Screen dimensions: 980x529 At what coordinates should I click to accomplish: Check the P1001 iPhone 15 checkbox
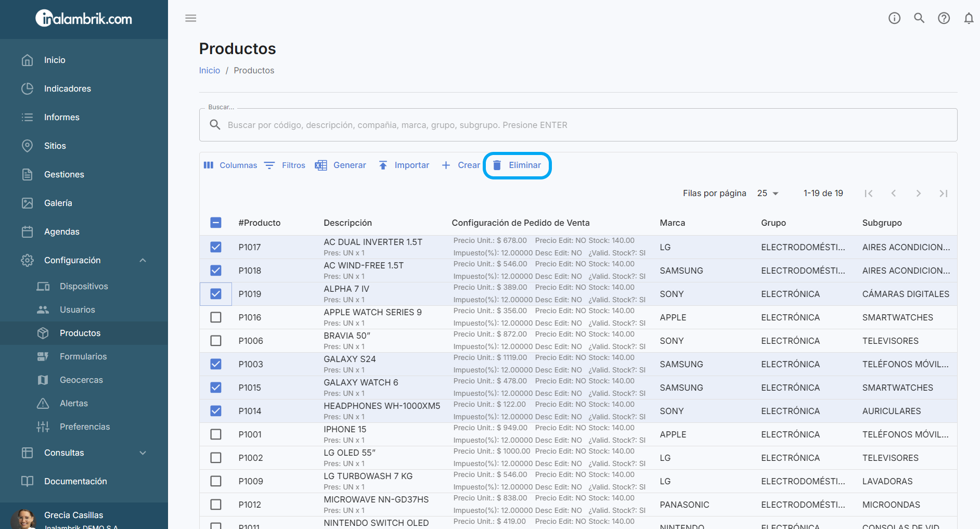(216, 434)
